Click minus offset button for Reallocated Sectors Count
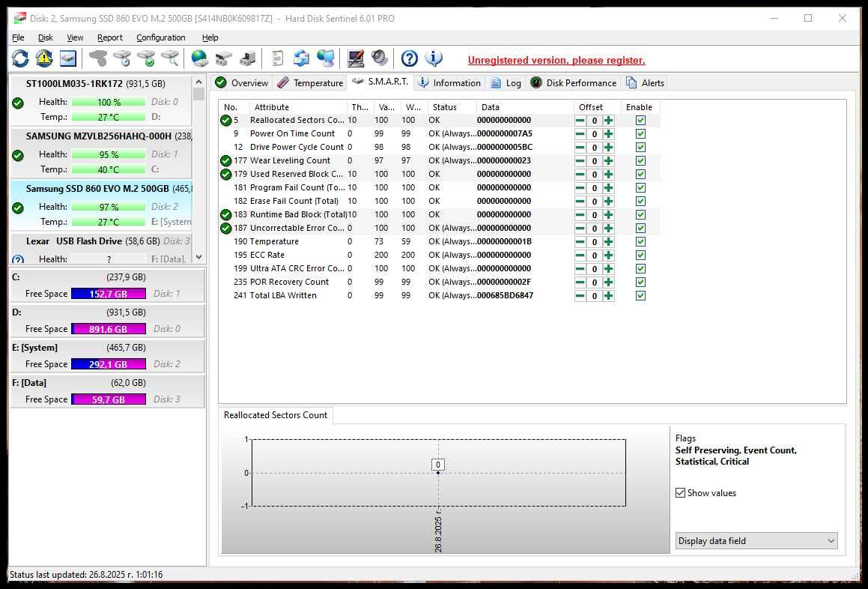 [580, 120]
